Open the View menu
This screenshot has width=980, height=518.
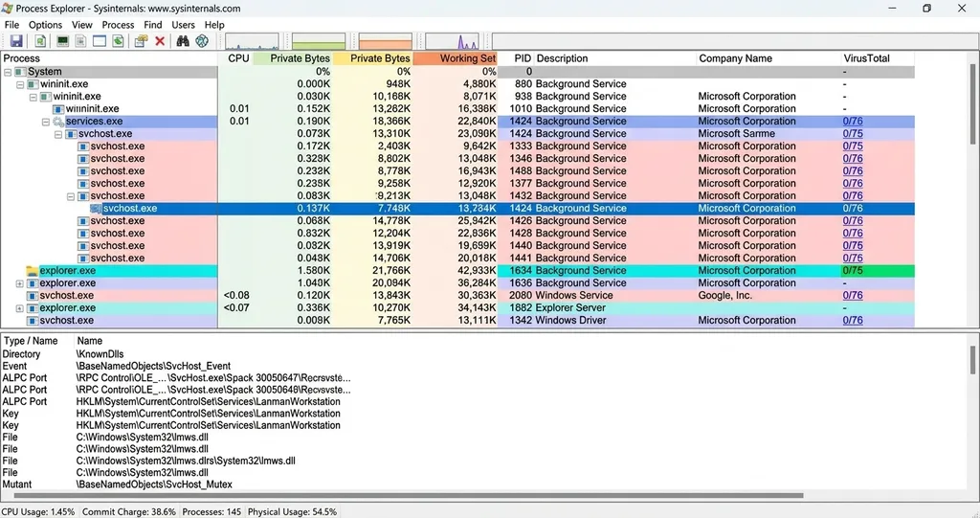coord(82,25)
